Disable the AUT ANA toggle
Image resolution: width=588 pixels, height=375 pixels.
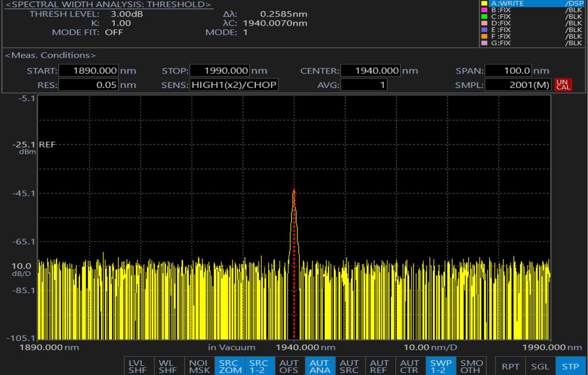320,366
